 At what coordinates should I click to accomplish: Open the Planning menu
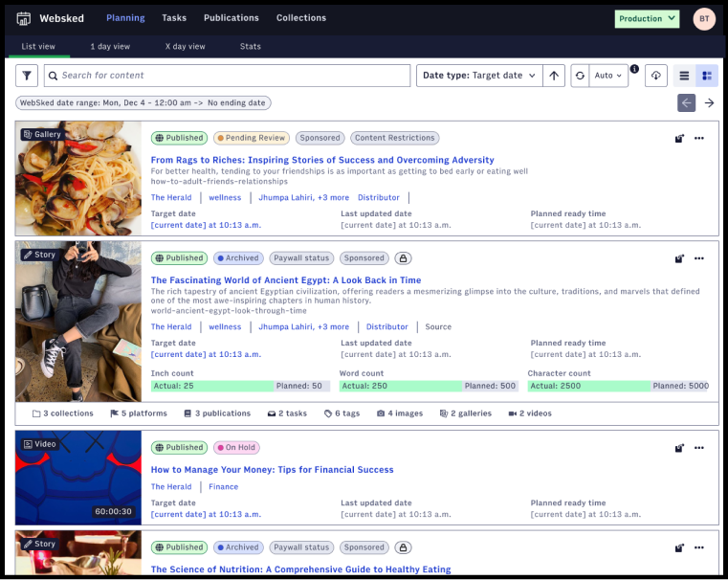point(125,17)
